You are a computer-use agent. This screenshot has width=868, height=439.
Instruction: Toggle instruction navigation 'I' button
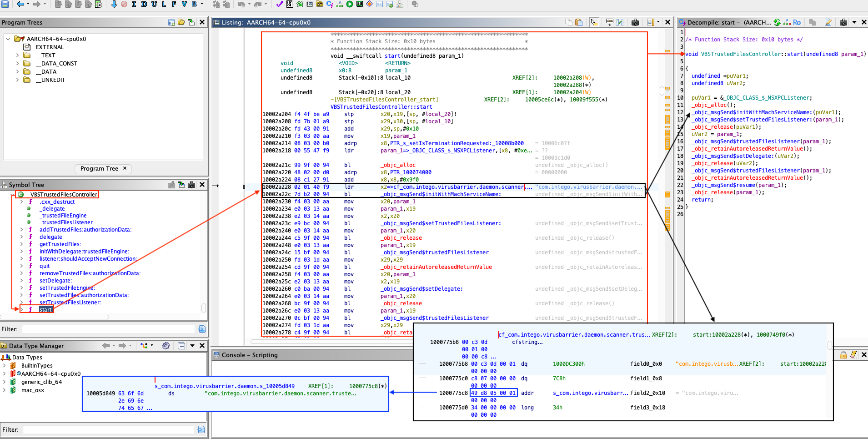pyautogui.click(x=134, y=4)
